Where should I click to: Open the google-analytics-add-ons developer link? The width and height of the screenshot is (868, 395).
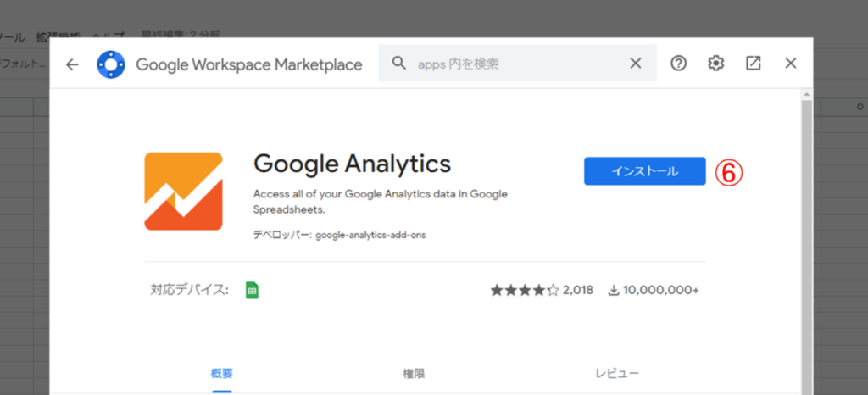(x=370, y=235)
